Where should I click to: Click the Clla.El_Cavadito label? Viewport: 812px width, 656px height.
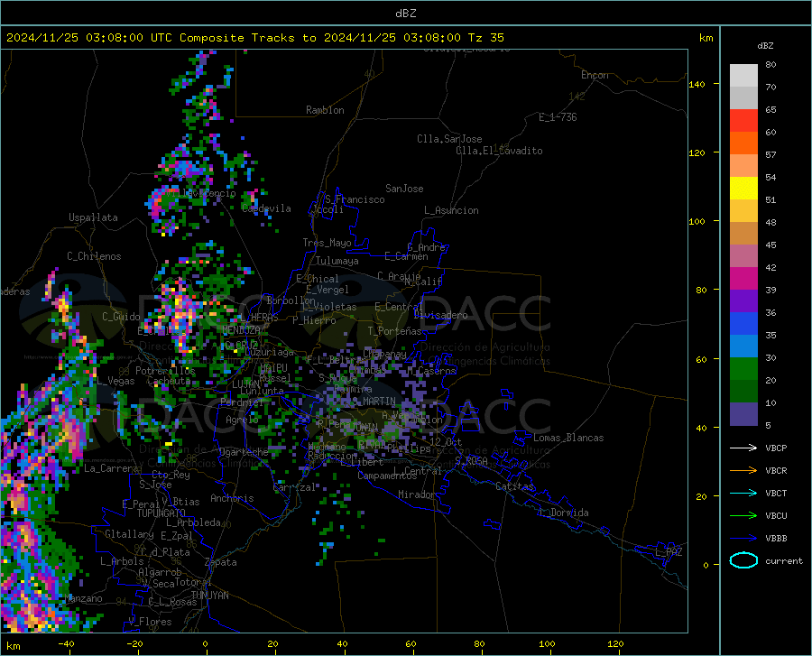(x=499, y=151)
